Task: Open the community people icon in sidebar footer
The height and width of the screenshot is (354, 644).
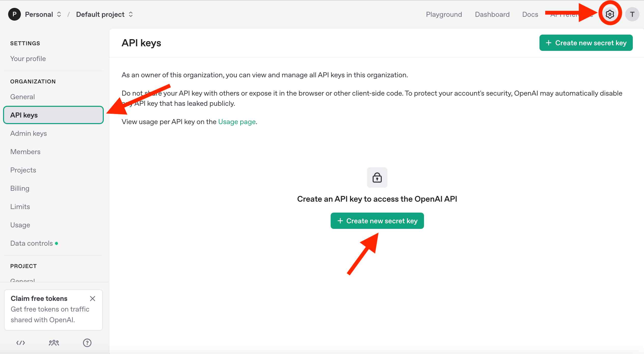Action: pos(54,343)
